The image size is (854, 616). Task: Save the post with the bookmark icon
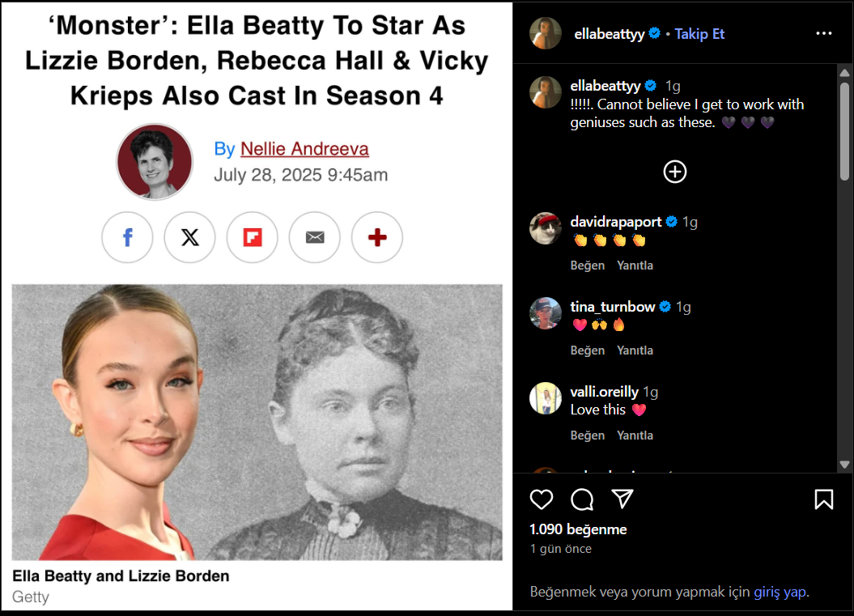[x=823, y=499]
